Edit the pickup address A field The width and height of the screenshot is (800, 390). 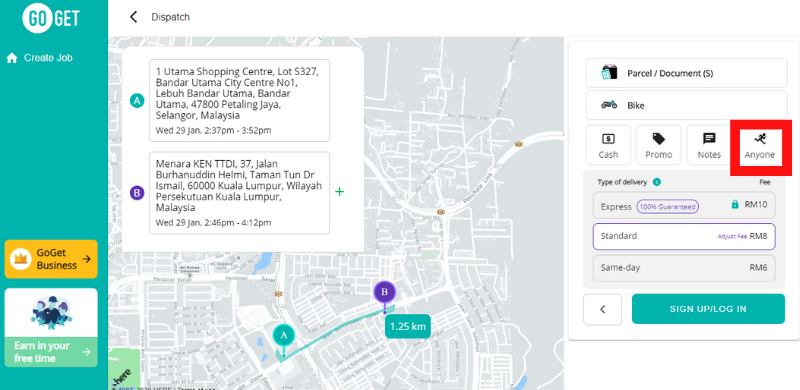(239, 101)
